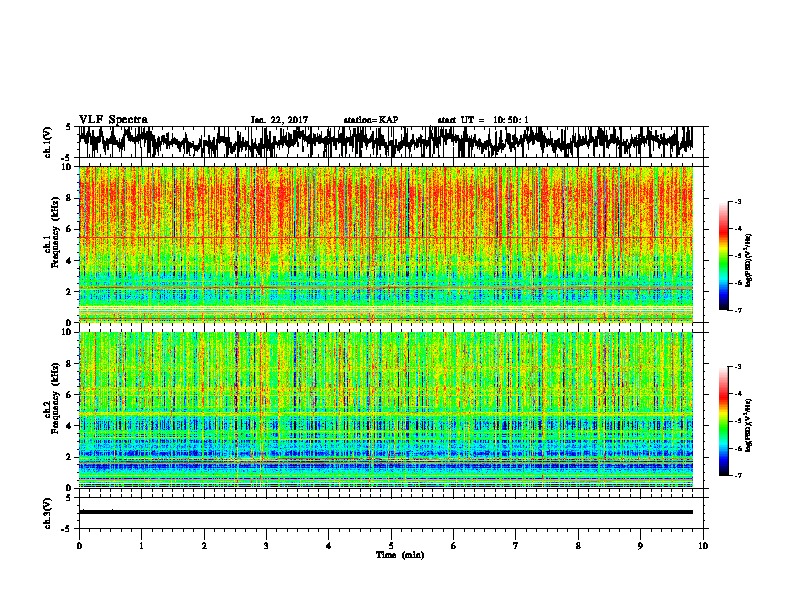792x612 pixels.
Task: Click the ch.1 spectrogram color bar
Action: click(x=724, y=256)
